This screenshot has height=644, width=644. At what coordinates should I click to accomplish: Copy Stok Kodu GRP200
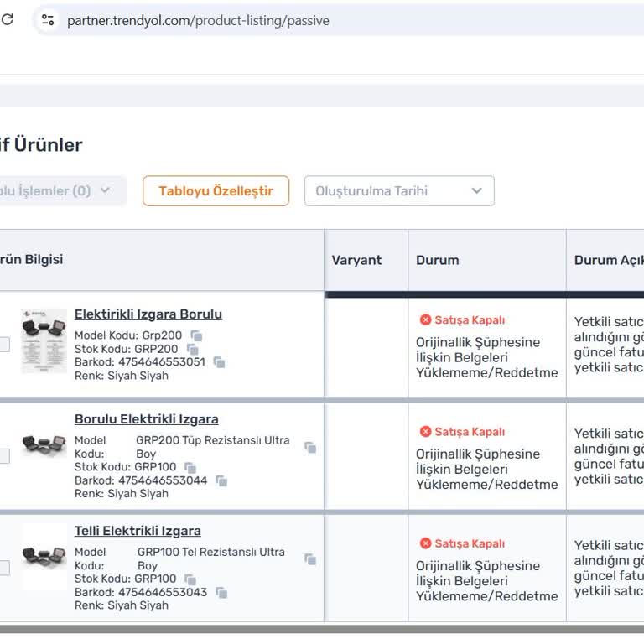click(193, 350)
